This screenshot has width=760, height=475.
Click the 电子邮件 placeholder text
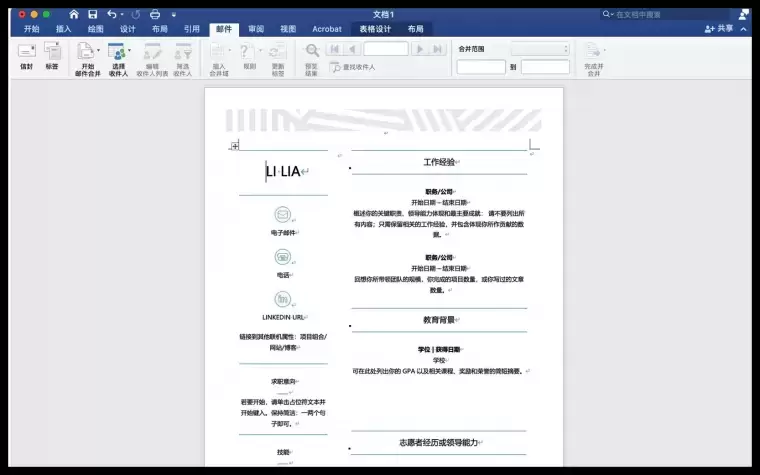point(283,233)
